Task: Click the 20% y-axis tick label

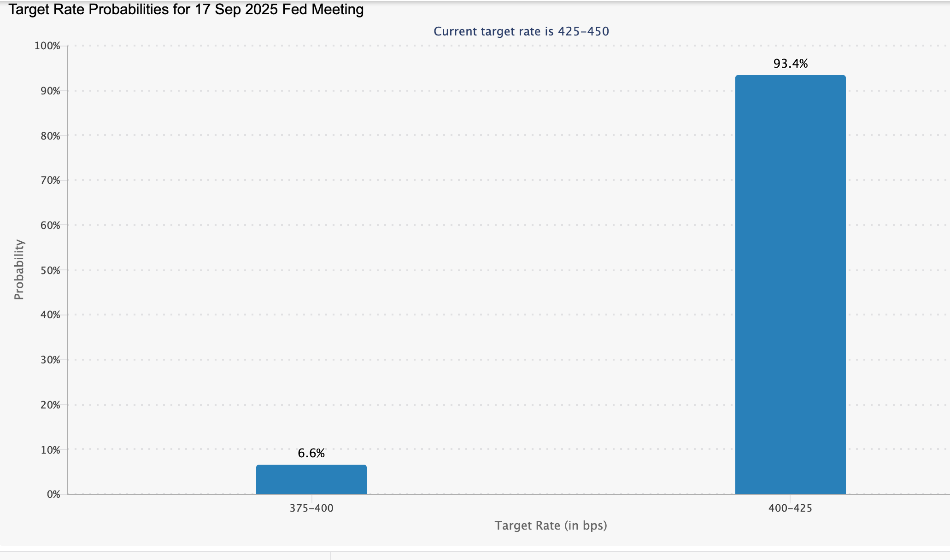Action: click(50, 405)
